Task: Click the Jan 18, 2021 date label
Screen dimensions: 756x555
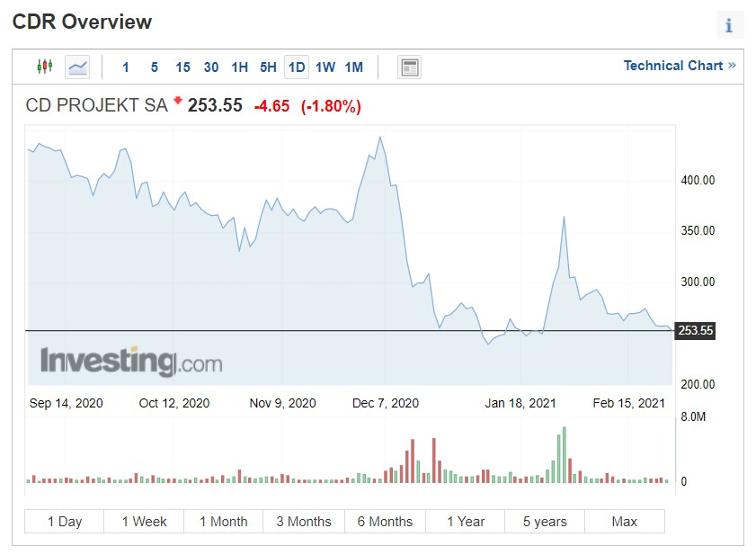Action: 520,403
